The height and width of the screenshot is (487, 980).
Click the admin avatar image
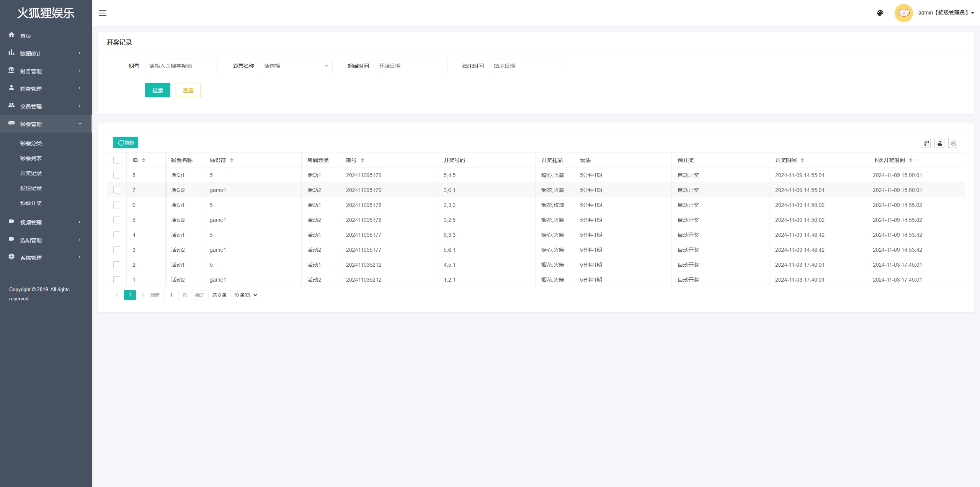click(x=903, y=13)
